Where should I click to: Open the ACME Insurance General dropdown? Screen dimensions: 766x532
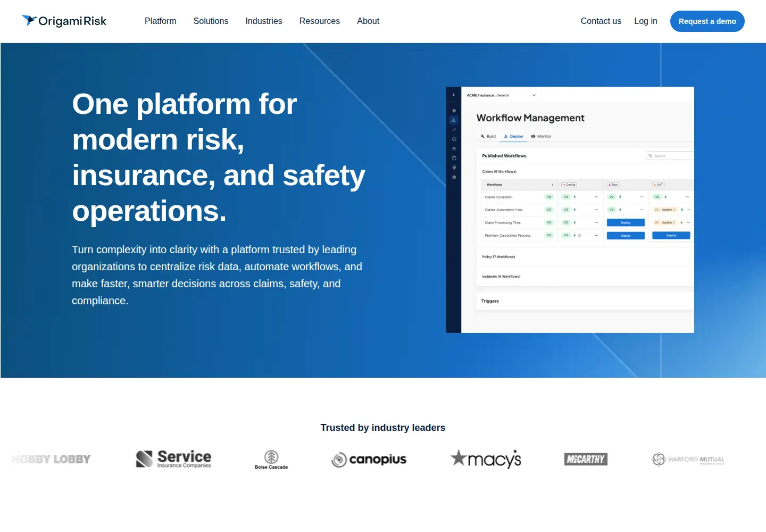point(501,95)
